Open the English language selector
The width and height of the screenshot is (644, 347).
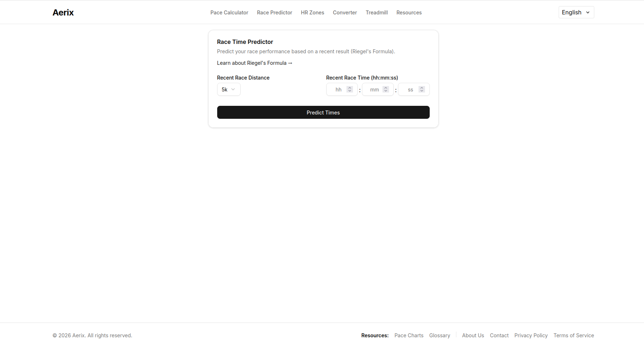tap(576, 12)
